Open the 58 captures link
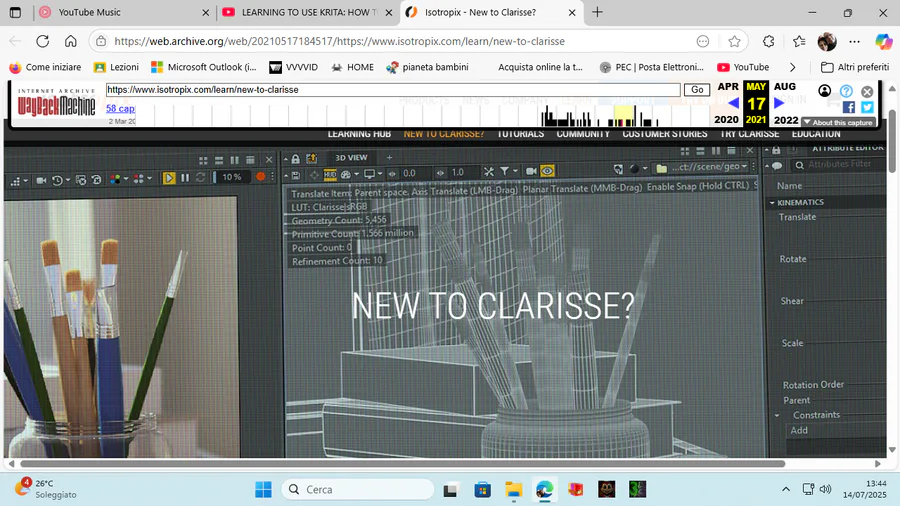The image size is (900, 506). pos(120,108)
